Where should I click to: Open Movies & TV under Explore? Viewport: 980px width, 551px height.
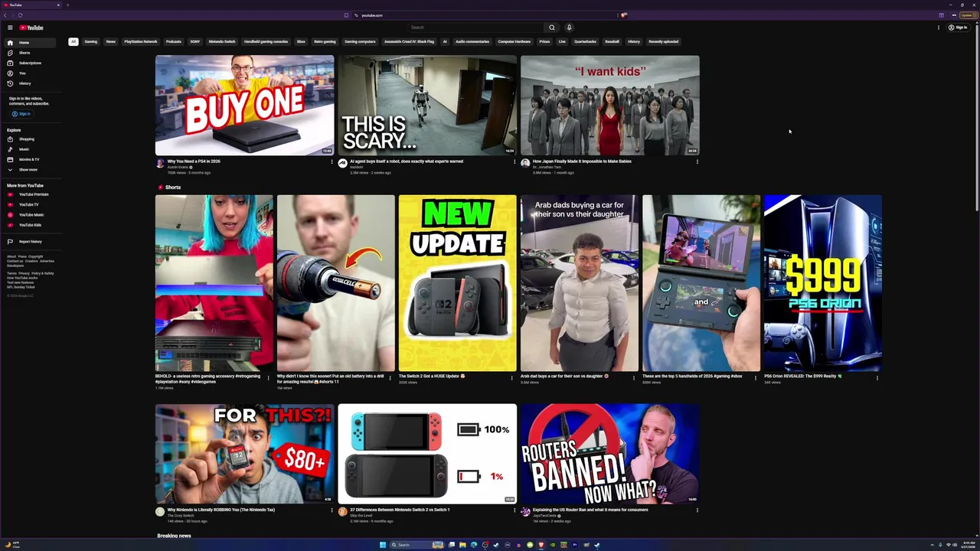point(30,159)
